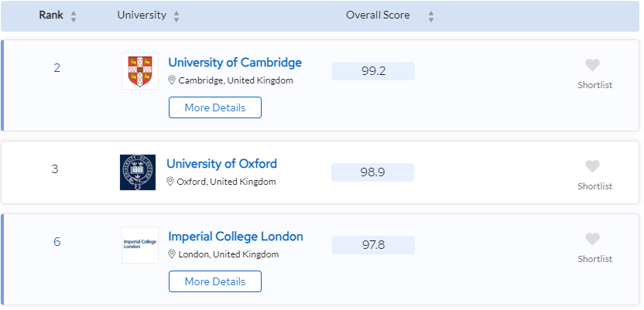Click the London, United Kingdom location pin
Viewport: 644px width, 310px height.
pyautogui.click(x=173, y=254)
